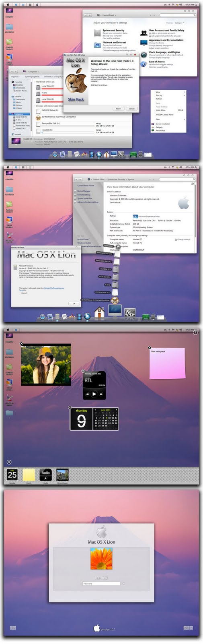Skip to next station in radio widget
The height and width of the screenshot is (644, 203).
click(x=101, y=394)
